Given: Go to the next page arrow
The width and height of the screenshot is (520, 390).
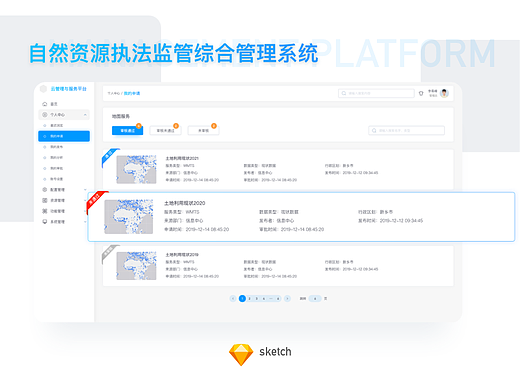Looking at the screenshot, I should point(287,299).
